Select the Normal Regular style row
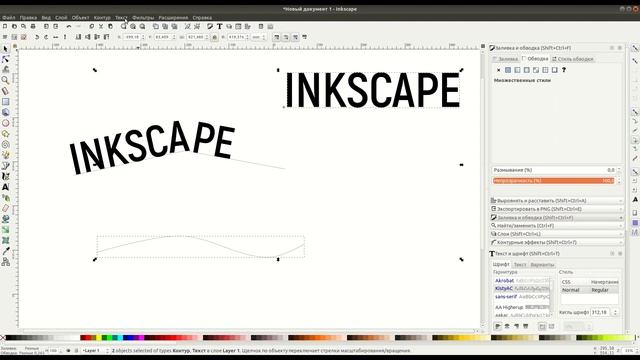 click(x=589, y=290)
